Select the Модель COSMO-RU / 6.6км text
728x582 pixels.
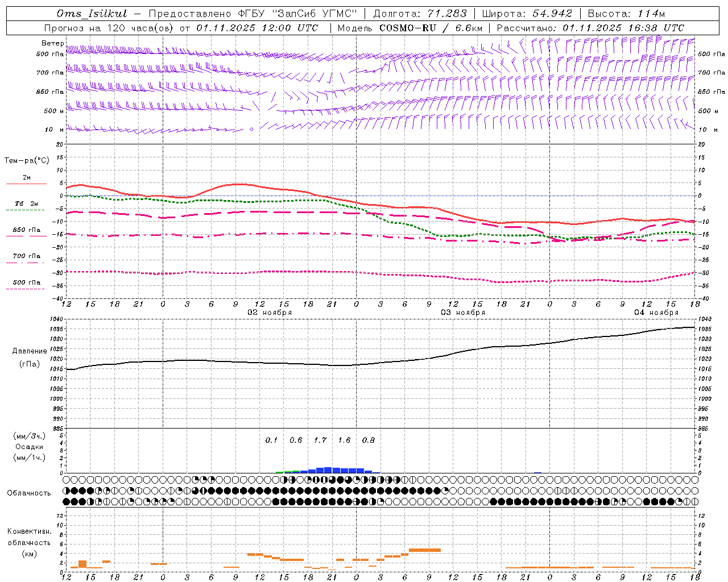tap(410, 28)
